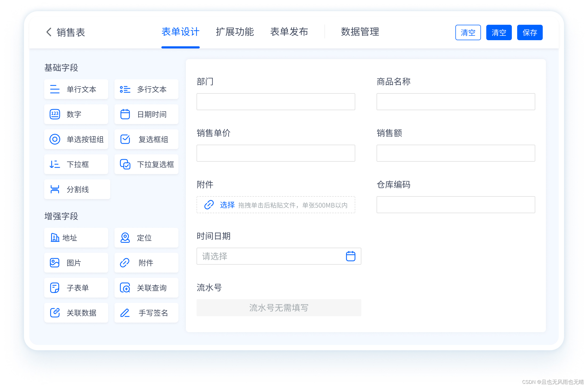The height and width of the screenshot is (387, 588).
Task: Choose the 定位 location field icon
Action: (125, 238)
